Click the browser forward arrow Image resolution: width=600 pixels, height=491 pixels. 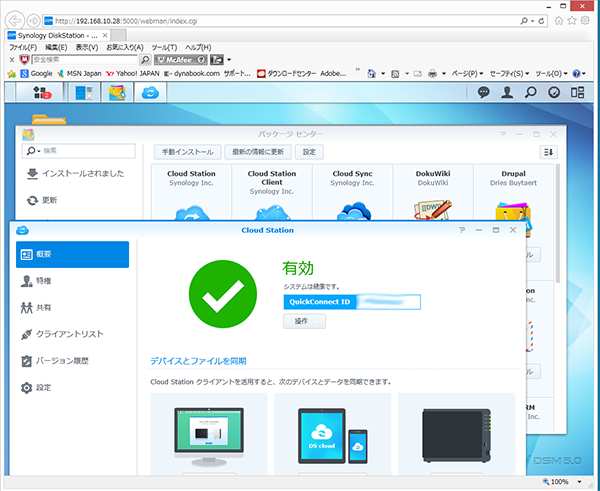point(34,21)
